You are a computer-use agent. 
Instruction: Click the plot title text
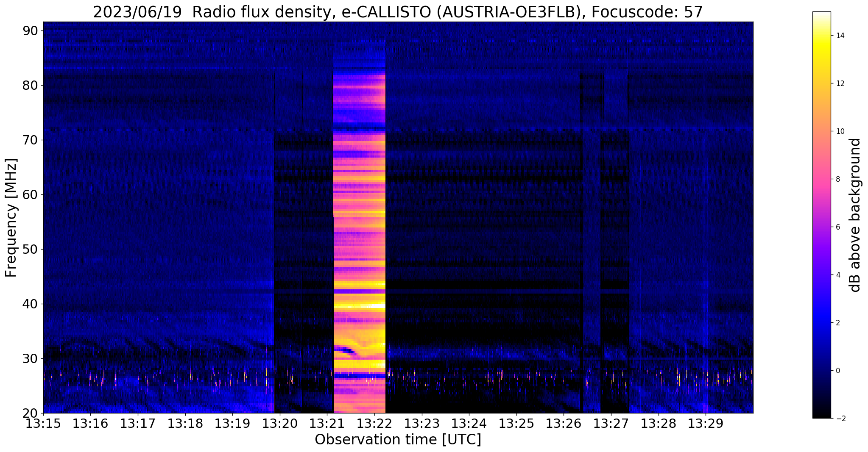(x=398, y=12)
